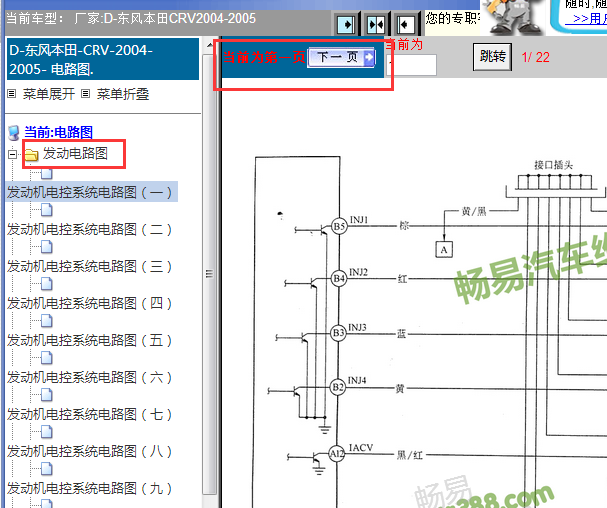Open 发动机电控系统电路图（三）
This screenshot has width=607, height=508.
[x=89, y=266]
